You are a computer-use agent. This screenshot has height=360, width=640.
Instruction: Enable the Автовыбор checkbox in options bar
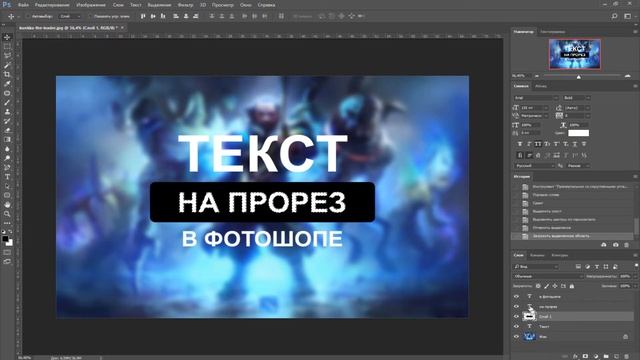[28, 16]
